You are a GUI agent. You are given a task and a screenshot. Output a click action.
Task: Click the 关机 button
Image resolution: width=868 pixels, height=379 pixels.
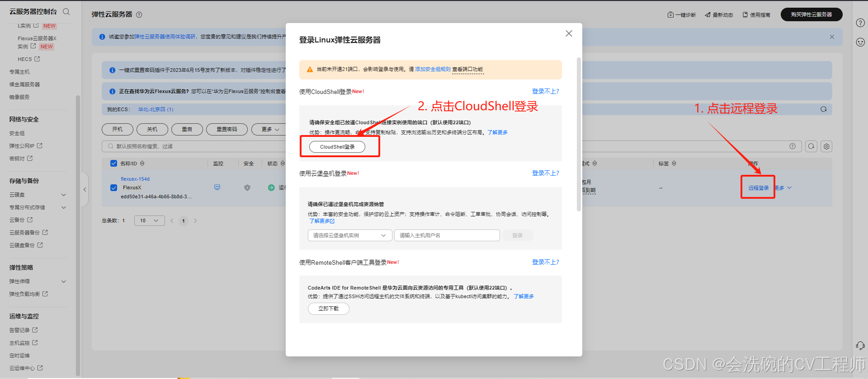152,129
